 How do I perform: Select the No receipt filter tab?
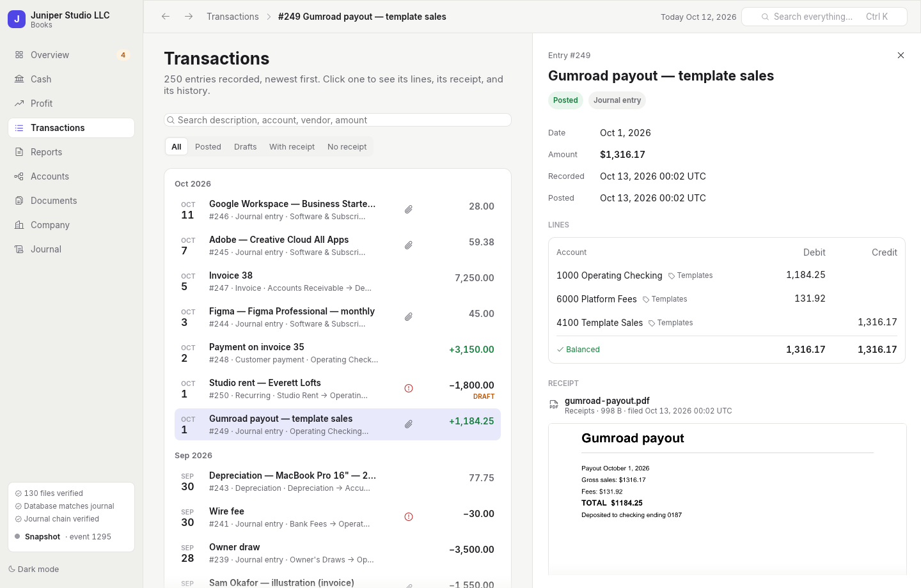(x=347, y=147)
